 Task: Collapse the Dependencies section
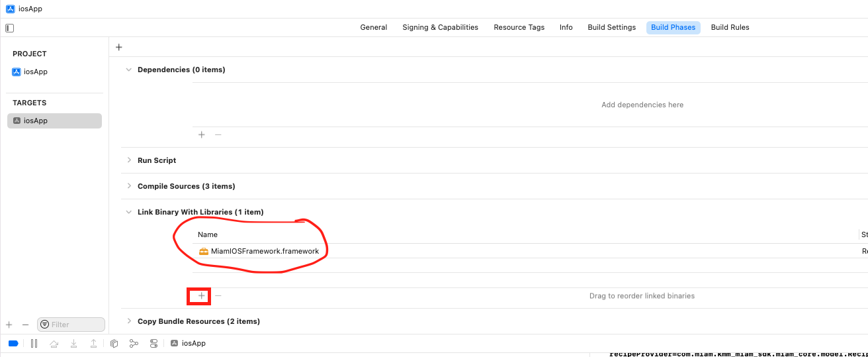(x=128, y=70)
